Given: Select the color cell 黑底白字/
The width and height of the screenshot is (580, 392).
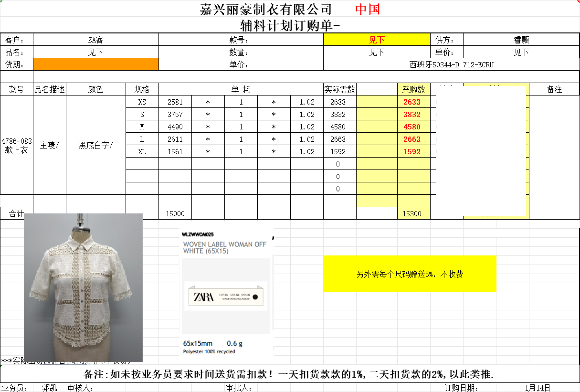Looking at the screenshot, I should tap(95, 146).
